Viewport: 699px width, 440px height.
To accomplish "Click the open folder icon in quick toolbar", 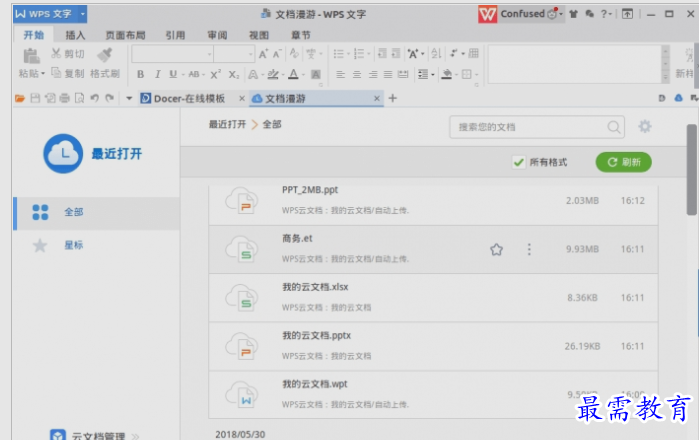I will pos(20,98).
